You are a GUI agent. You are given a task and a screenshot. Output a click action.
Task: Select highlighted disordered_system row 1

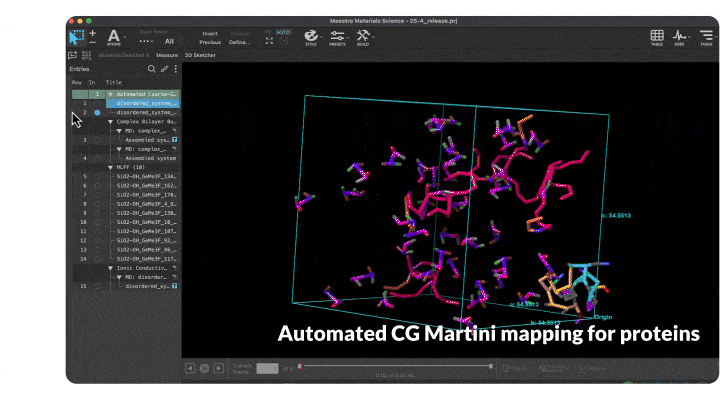[143, 103]
